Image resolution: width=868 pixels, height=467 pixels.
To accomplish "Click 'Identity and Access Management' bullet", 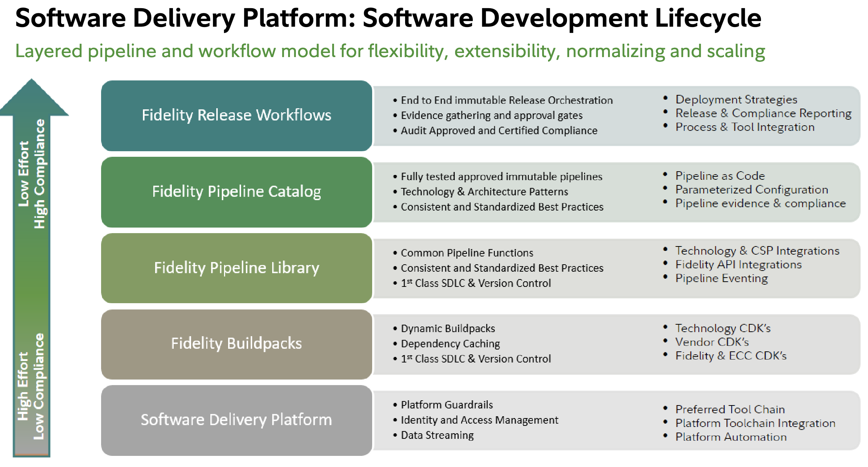I will coord(479,420).
